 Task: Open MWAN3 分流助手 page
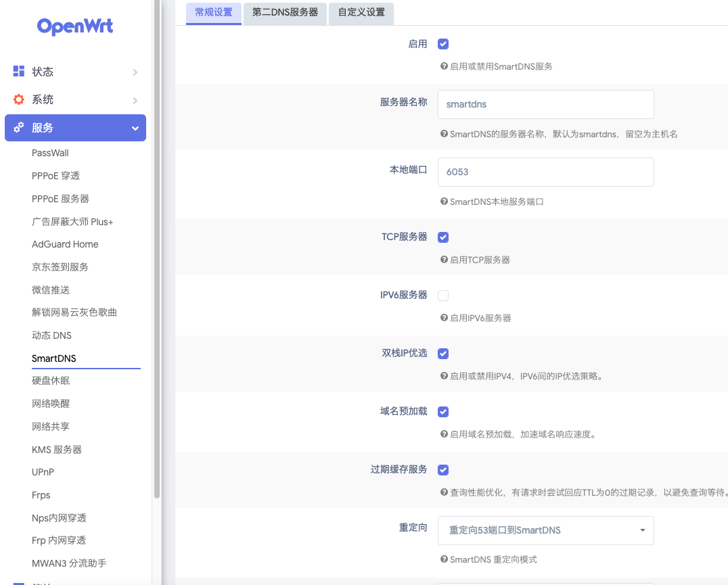click(x=69, y=563)
